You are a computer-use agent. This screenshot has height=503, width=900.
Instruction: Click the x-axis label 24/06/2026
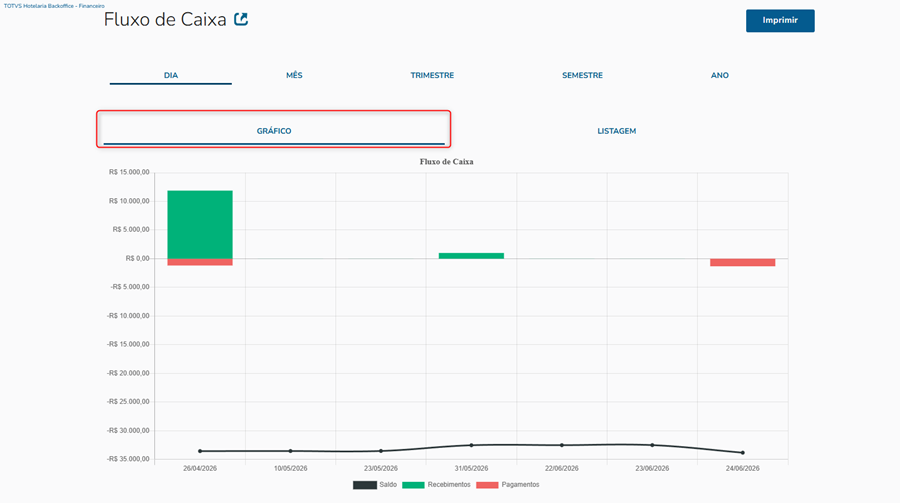(x=743, y=469)
